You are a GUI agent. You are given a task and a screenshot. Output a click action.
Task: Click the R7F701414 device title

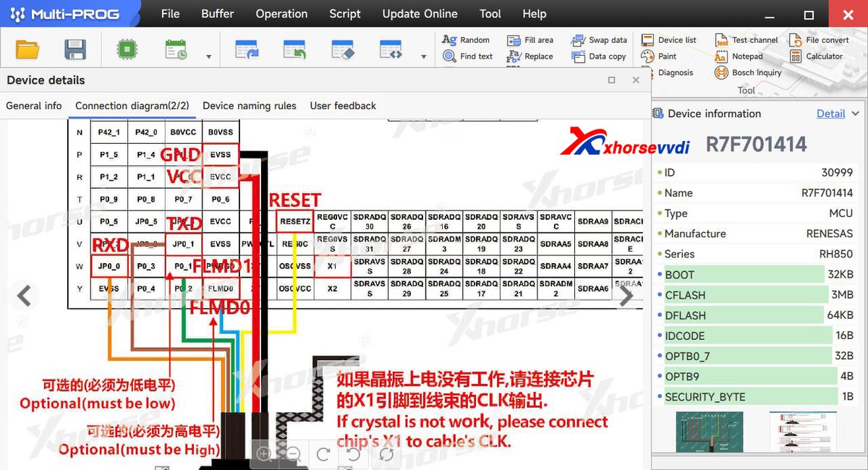[757, 145]
